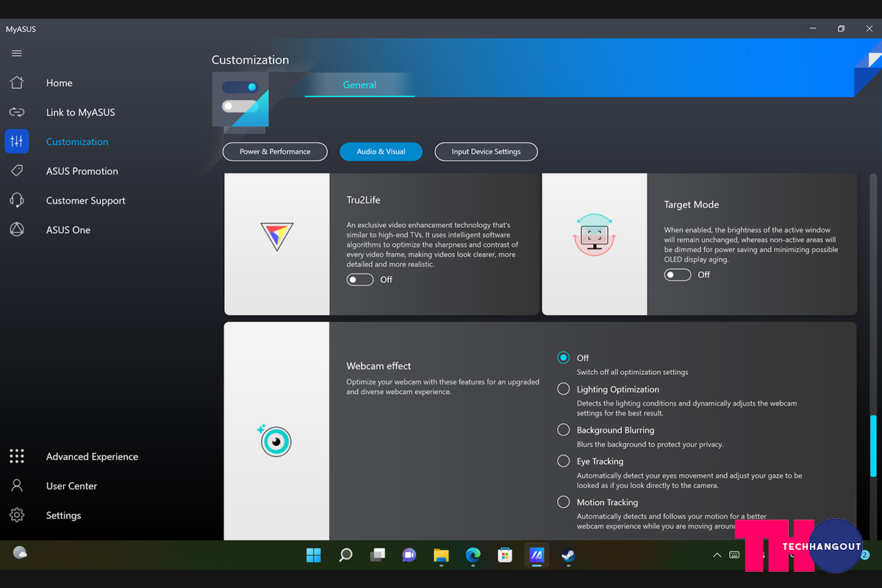
Task: Click the Tru2Life heading text
Action: (363, 200)
